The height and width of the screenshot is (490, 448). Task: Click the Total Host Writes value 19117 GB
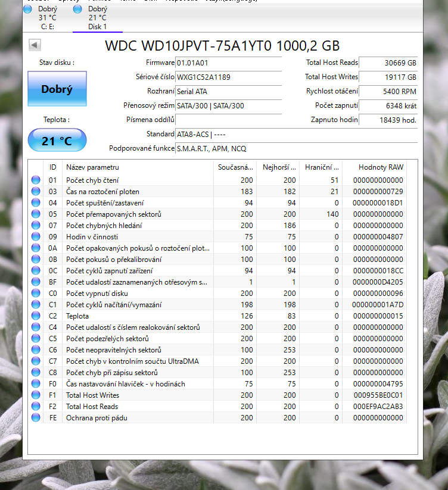pyautogui.click(x=388, y=77)
